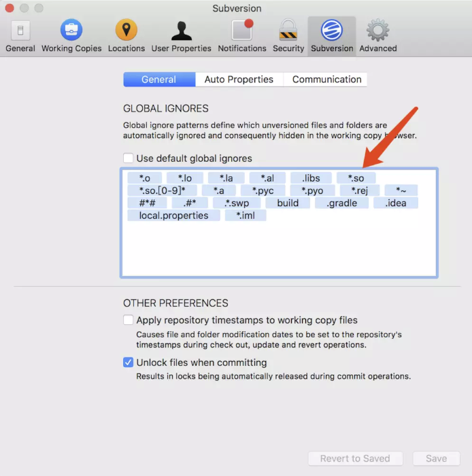This screenshot has width=472, height=476.
Task: Select the .#* ignore token
Action: pyautogui.click(x=190, y=203)
